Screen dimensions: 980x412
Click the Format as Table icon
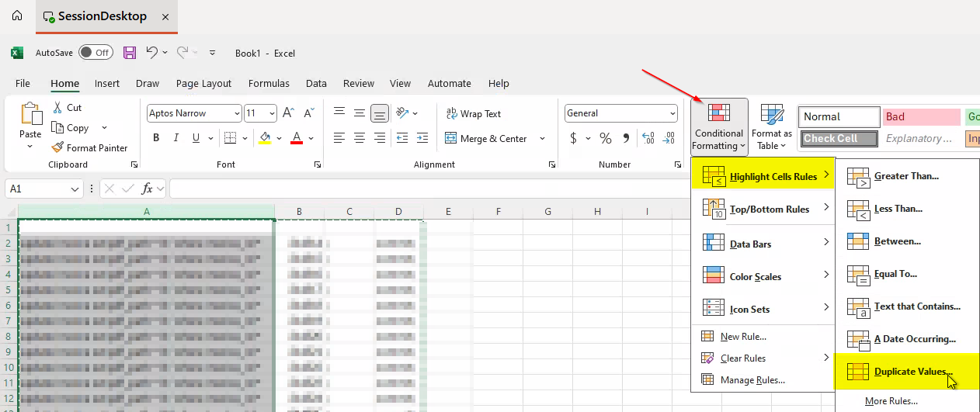pos(772,115)
